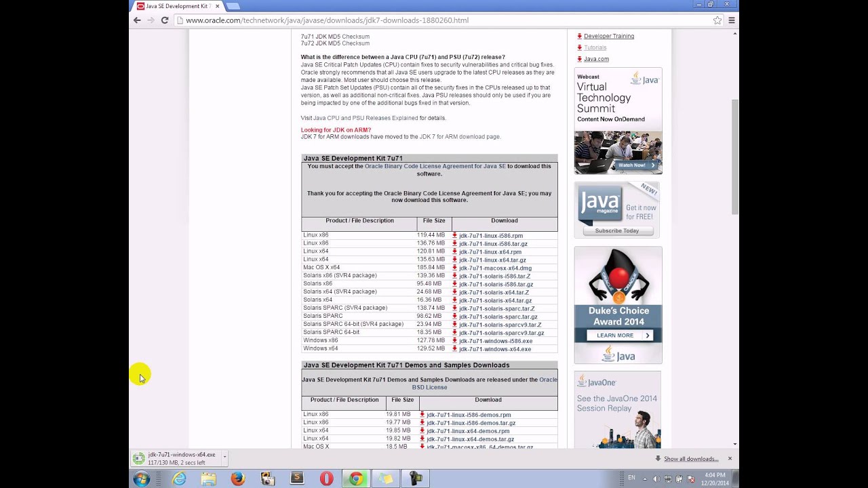The image size is (868, 488).
Task: Open Windows Explorer from taskbar
Action: pyautogui.click(x=209, y=479)
